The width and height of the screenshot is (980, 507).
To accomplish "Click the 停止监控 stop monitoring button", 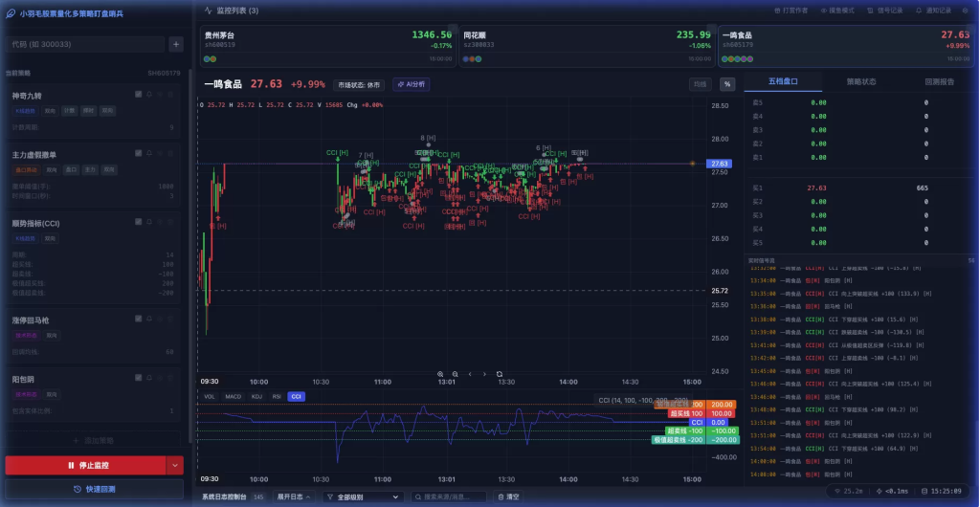I will point(85,465).
